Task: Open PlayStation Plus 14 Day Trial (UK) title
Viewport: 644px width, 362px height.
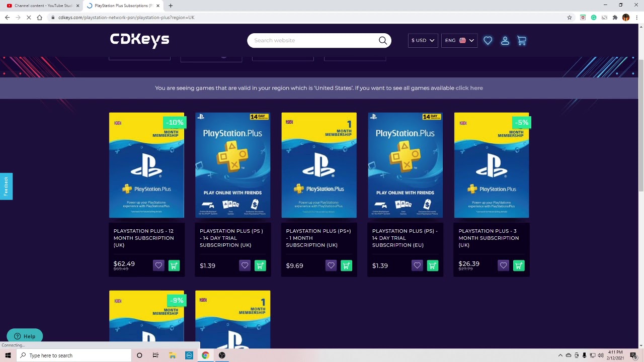Action: coord(231,238)
